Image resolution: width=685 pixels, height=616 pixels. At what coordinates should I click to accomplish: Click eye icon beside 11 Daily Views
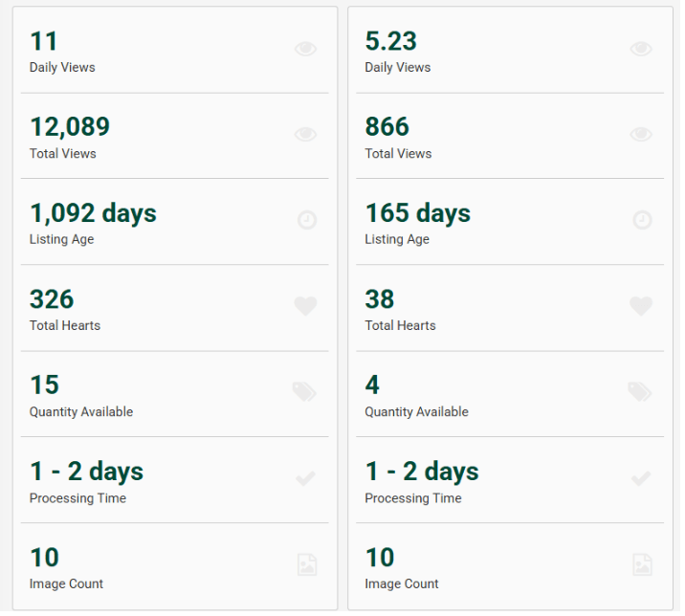305,49
